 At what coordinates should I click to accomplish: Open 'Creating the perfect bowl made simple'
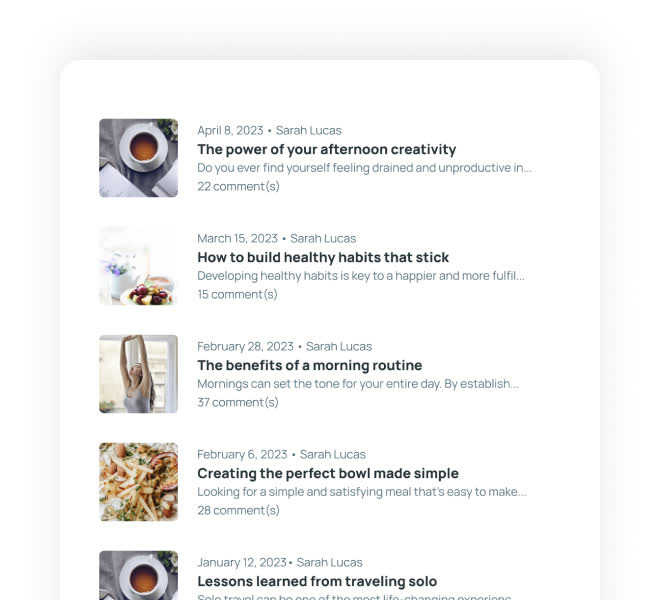328,473
